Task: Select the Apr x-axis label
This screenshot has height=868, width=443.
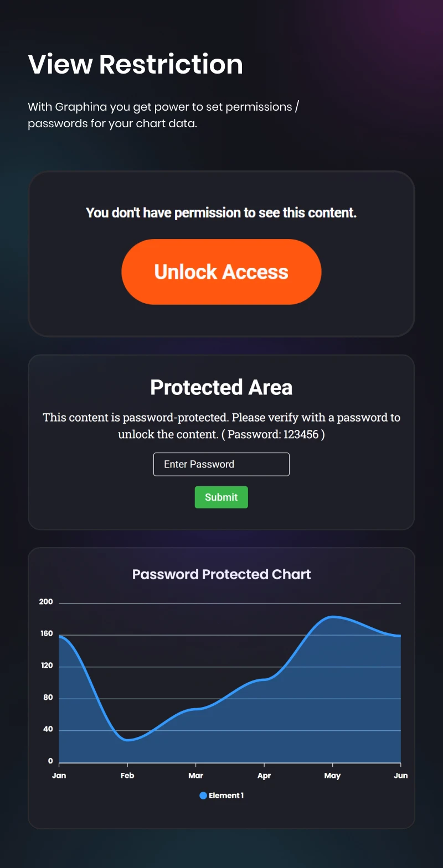Action: pyautogui.click(x=264, y=776)
